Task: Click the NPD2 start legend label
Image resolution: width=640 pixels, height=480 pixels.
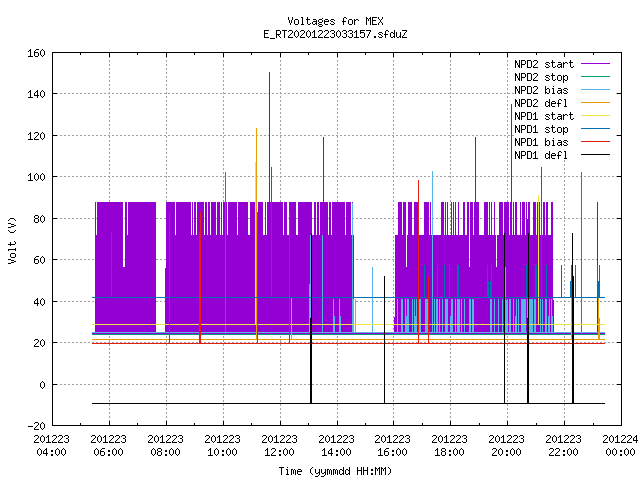Action: tap(544, 64)
